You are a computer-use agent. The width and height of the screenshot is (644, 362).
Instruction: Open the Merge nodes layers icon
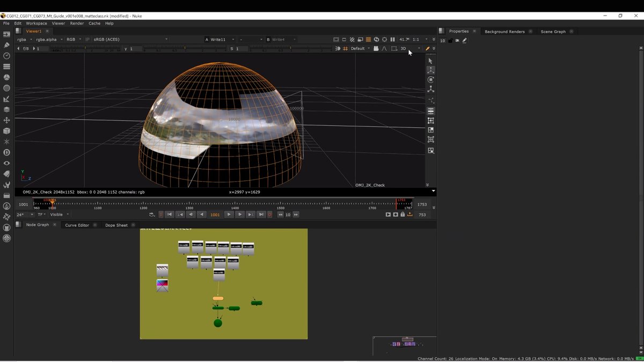click(6, 109)
